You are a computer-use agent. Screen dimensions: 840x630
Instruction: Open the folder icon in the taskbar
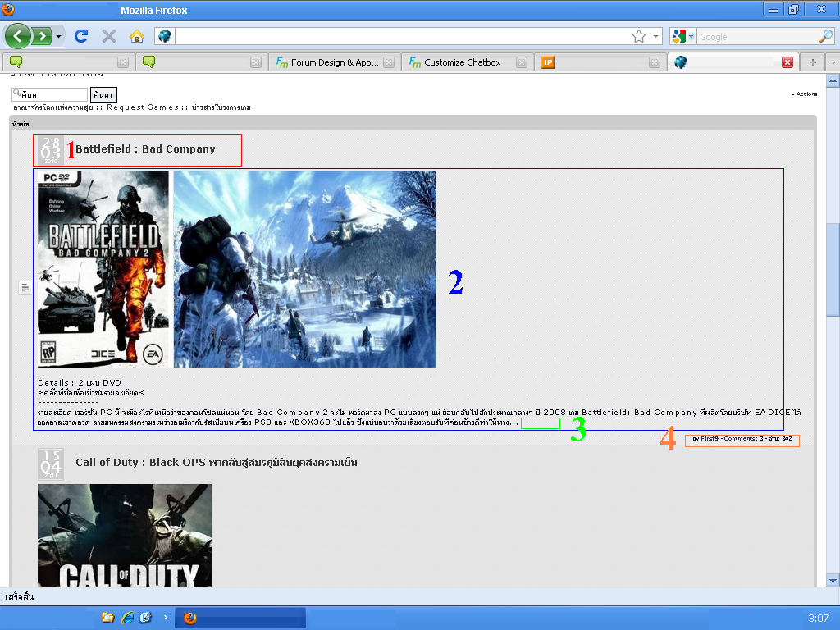108,618
